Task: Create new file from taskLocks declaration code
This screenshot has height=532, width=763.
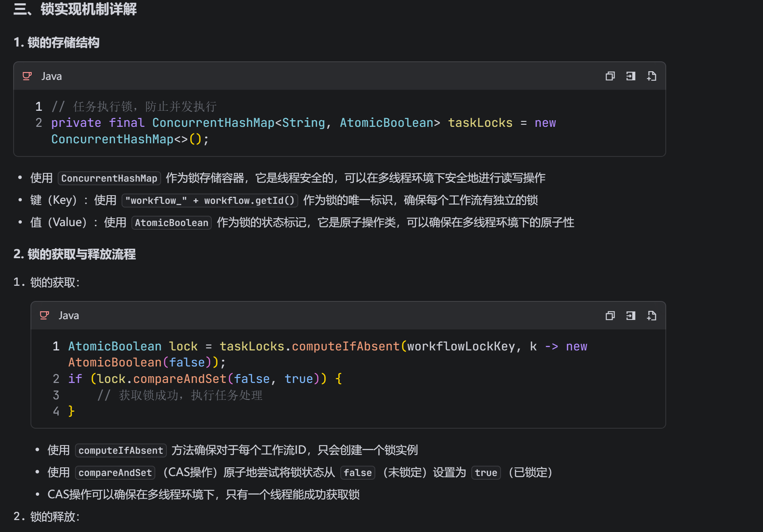Action: click(651, 76)
